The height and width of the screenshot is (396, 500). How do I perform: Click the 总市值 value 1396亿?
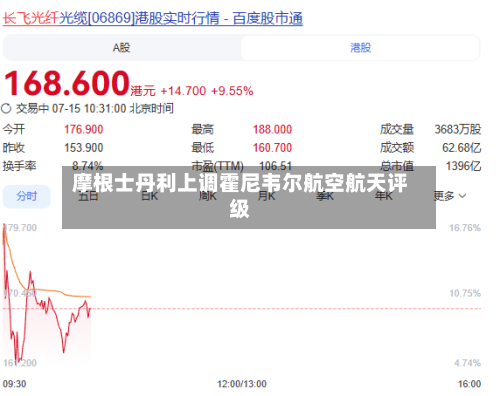(463, 166)
